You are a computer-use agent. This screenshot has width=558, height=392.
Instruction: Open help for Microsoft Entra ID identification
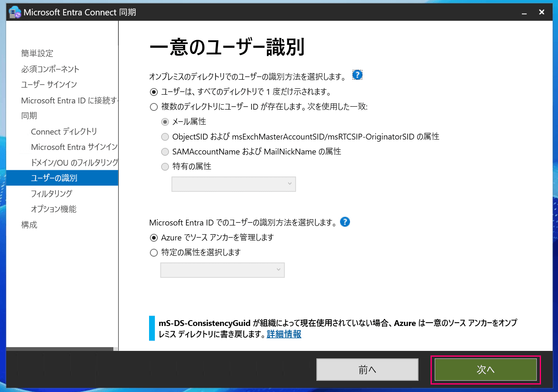(345, 222)
